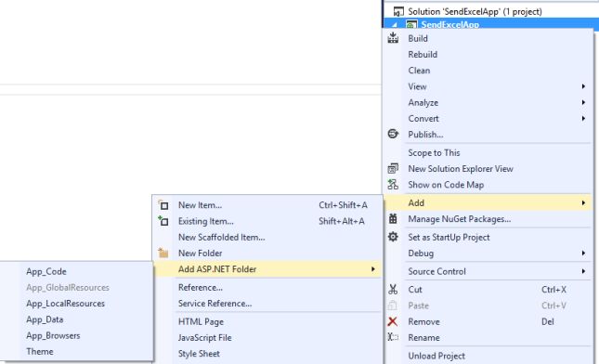This screenshot has height=364, width=599.
Task: Click the Set as StartUp Project gear icon
Action: (393, 237)
